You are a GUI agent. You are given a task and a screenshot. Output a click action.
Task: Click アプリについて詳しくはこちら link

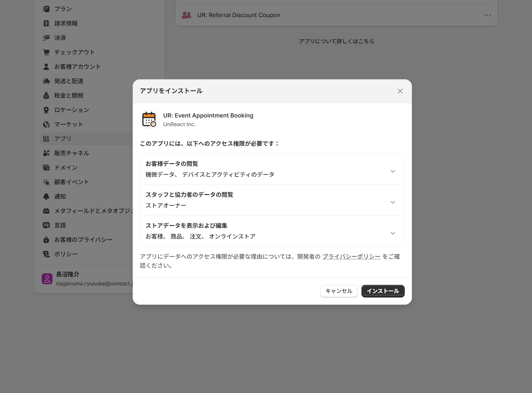tap(337, 41)
